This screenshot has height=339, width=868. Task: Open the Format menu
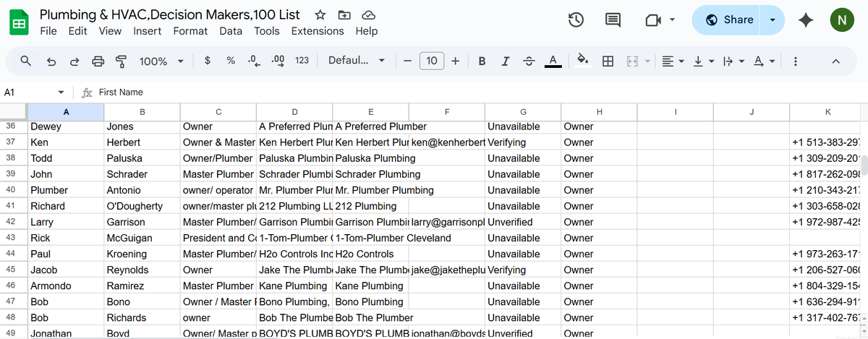[190, 31]
